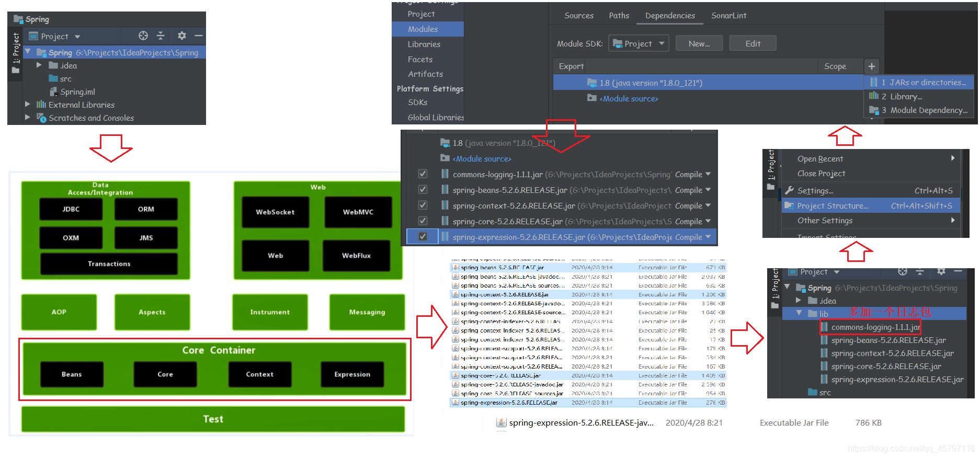980x458 pixels.
Task: Click src folder icon in top-left tree
Action: click(x=53, y=78)
